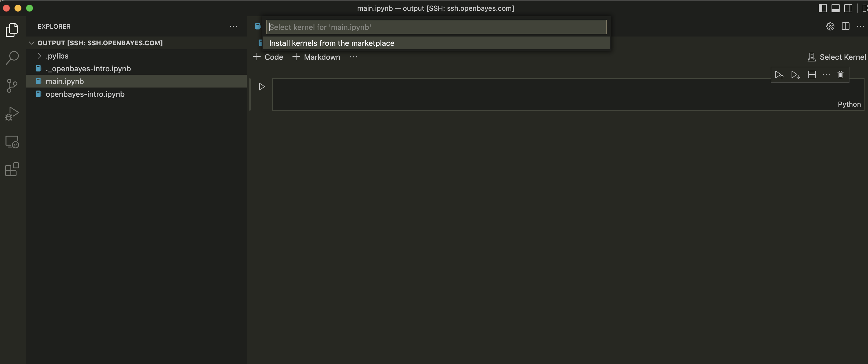868x364 pixels.
Task: Click Execute Above Cells icon
Action: coord(779,74)
